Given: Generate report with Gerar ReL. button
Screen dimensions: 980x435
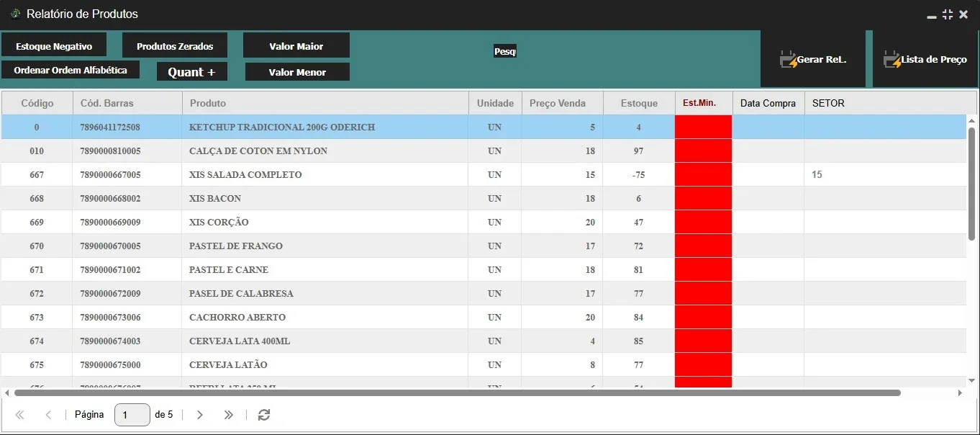Looking at the screenshot, I should click(813, 60).
